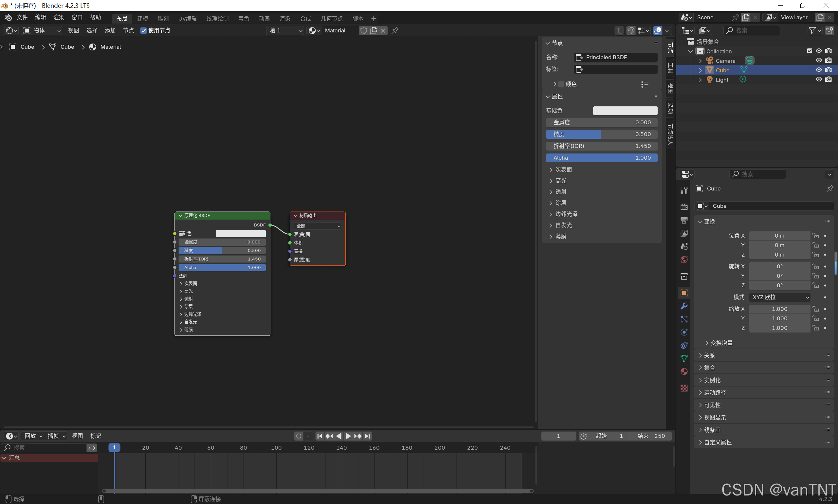The image size is (838, 504).
Task: Click the 结束 frame field showing 250
Action: tap(651, 436)
